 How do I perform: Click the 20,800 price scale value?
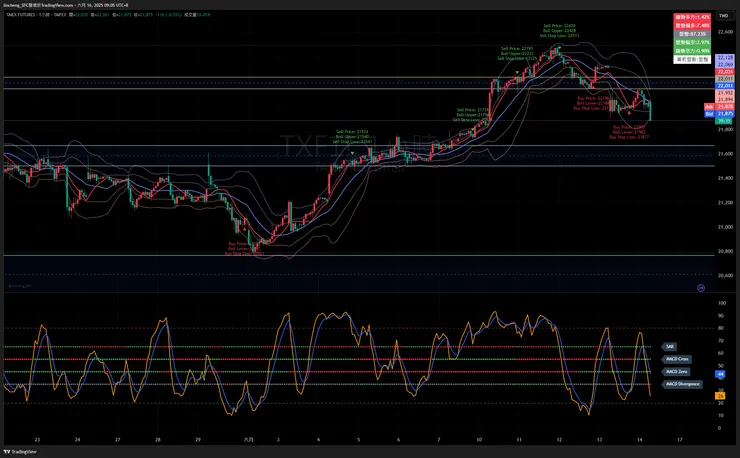click(725, 251)
